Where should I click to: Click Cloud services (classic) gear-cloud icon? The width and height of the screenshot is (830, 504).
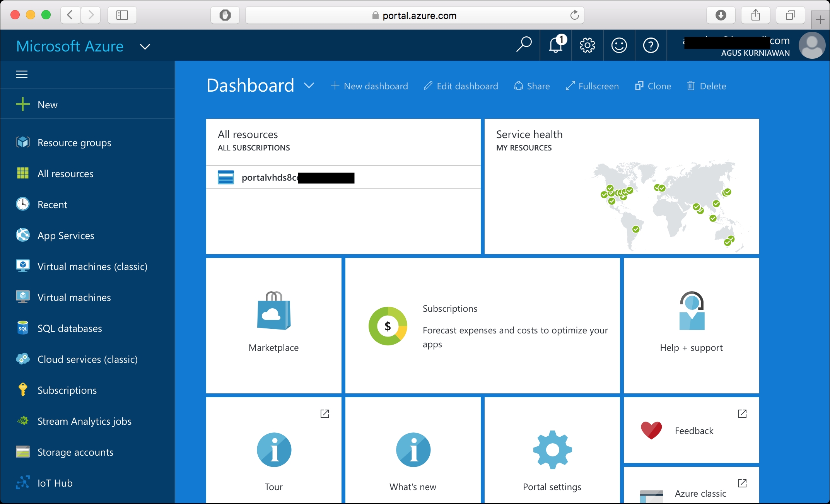tap(23, 359)
